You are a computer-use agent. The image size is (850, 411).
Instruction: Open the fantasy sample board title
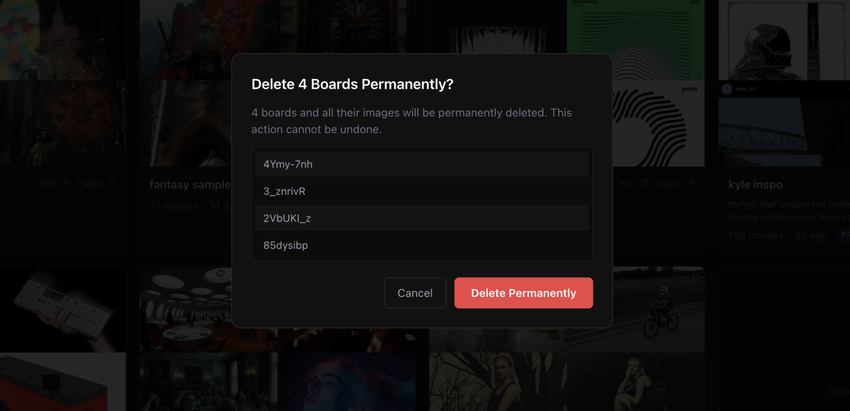[x=188, y=185]
